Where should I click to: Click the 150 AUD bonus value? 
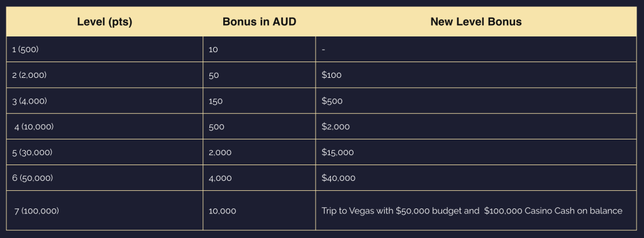point(216,101)
